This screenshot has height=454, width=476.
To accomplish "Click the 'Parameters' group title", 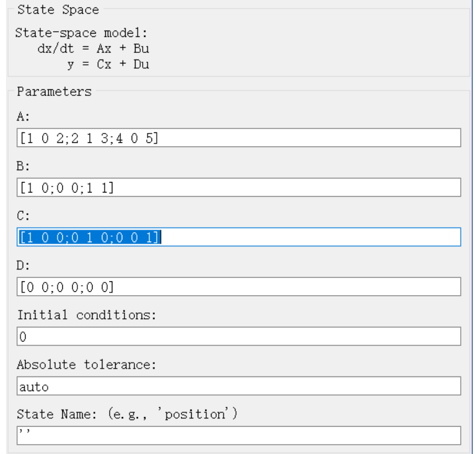I will coord(54,91).
